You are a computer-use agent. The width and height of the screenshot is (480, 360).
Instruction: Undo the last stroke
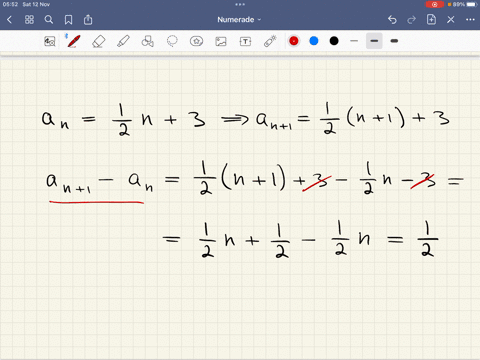(392, 20)
